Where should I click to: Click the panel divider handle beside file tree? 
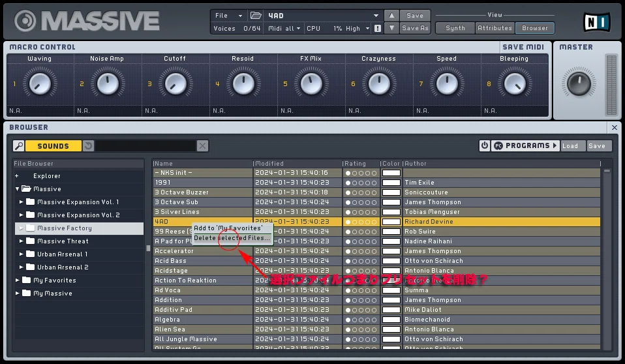tap(148, 249)
